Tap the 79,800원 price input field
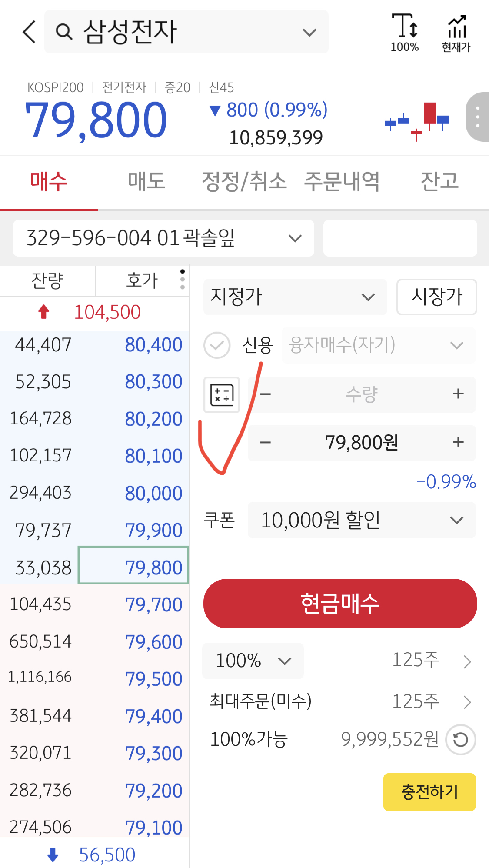 362,443
